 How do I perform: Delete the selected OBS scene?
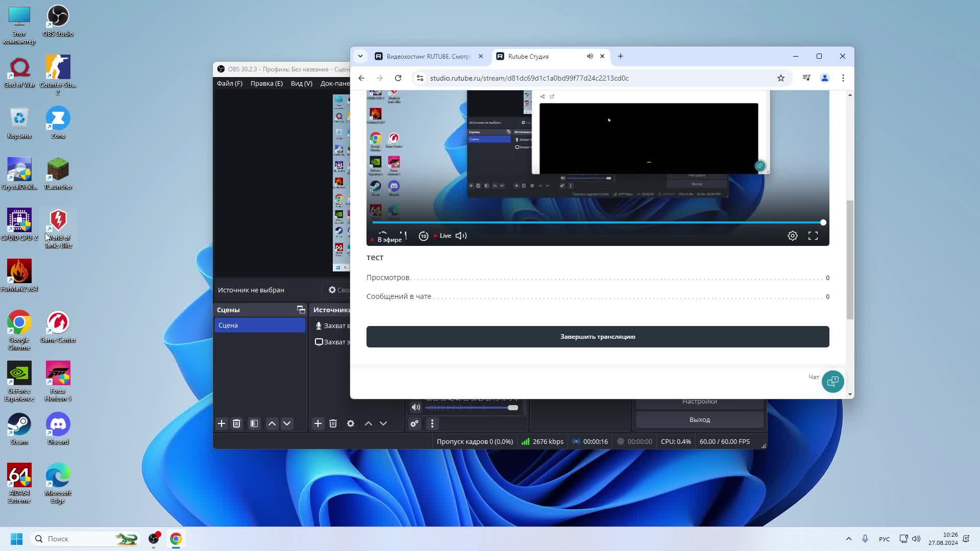click(236, 423)
